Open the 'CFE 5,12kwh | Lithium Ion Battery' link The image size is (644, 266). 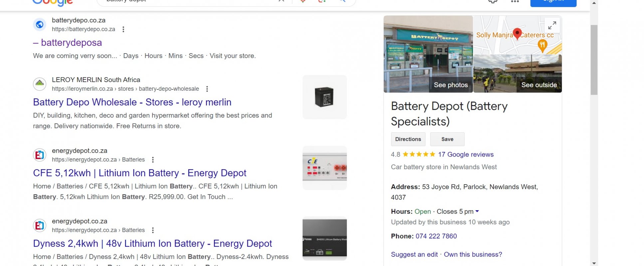coord(139,173)
